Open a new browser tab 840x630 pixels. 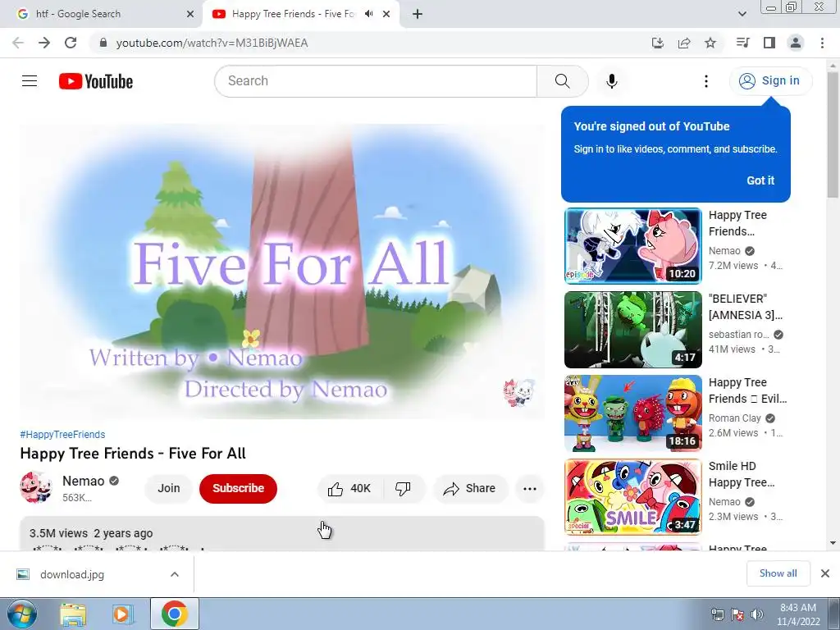(418, 14)
